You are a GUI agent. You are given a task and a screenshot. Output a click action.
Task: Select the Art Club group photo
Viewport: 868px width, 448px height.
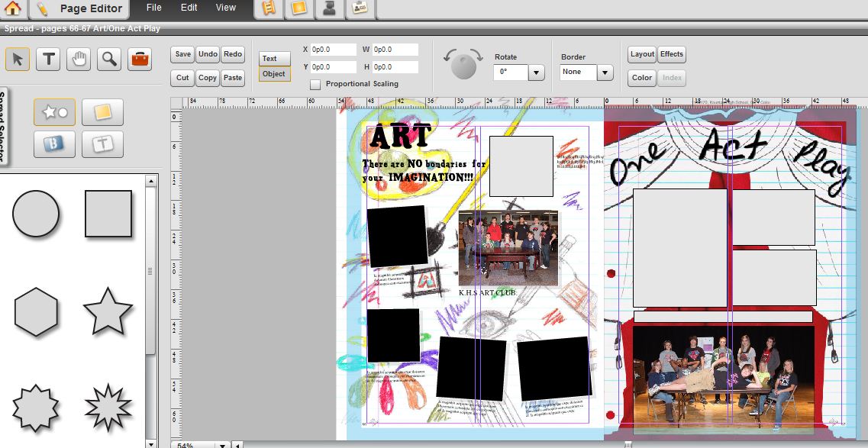(x=508, y=248)
